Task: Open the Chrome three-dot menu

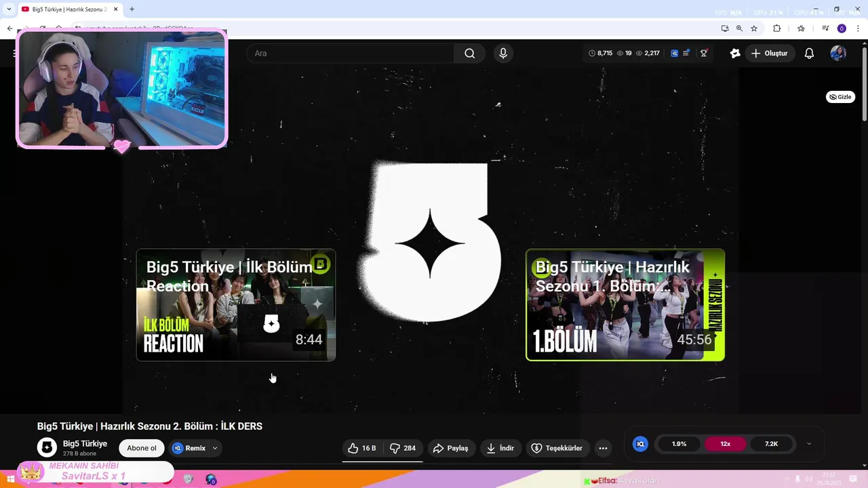Action: coord(858,28)
